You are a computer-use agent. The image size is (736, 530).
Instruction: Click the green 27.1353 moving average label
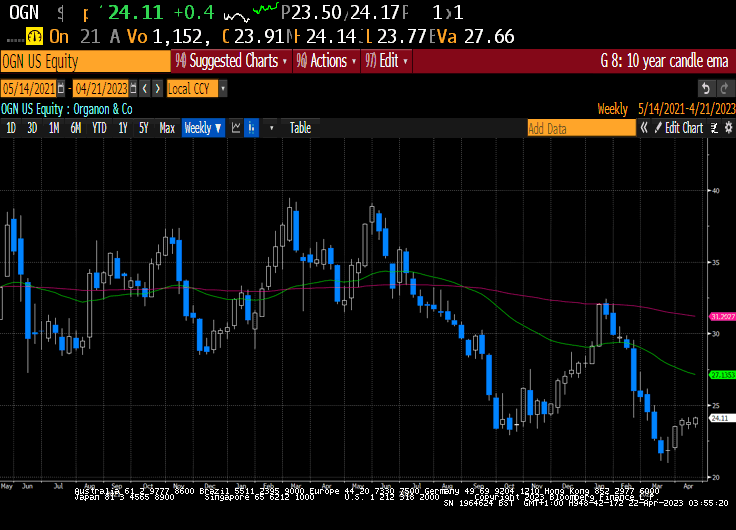point(723,375)
